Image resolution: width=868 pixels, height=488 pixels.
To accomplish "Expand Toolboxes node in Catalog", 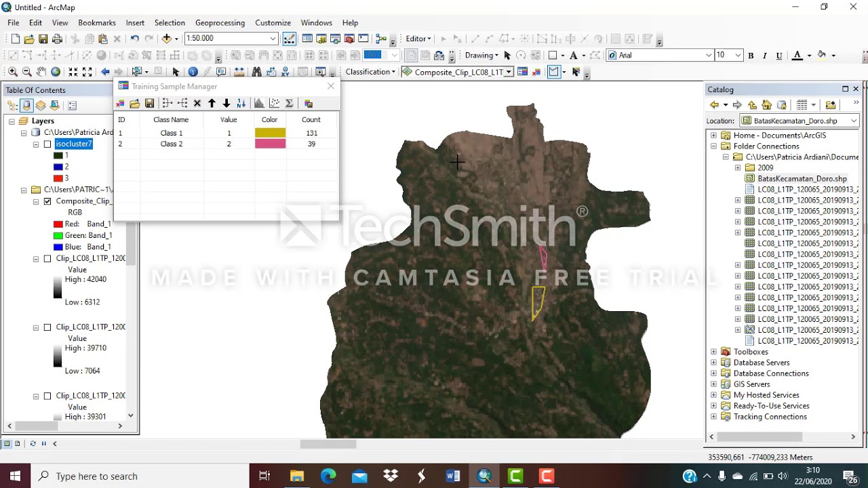I will (714, 352).
